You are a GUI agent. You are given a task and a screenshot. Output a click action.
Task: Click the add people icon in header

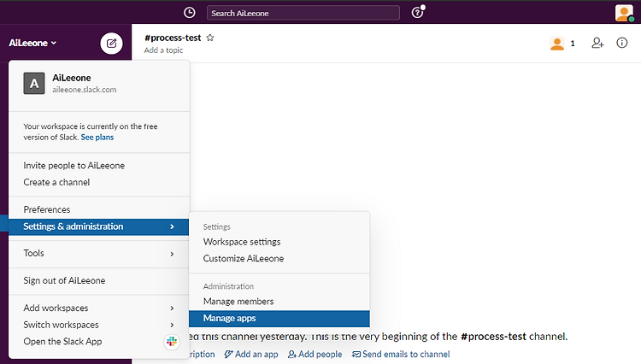pos(597,43)
